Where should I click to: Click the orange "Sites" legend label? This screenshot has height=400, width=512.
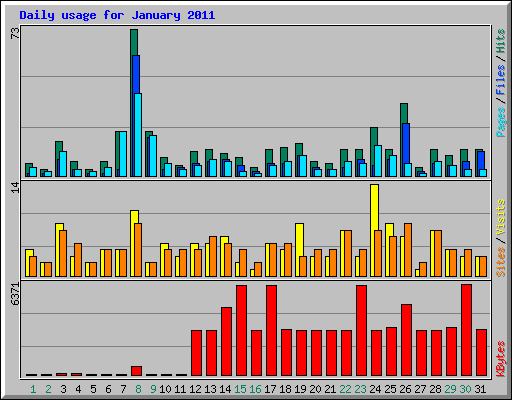click(x=500, y=262)
